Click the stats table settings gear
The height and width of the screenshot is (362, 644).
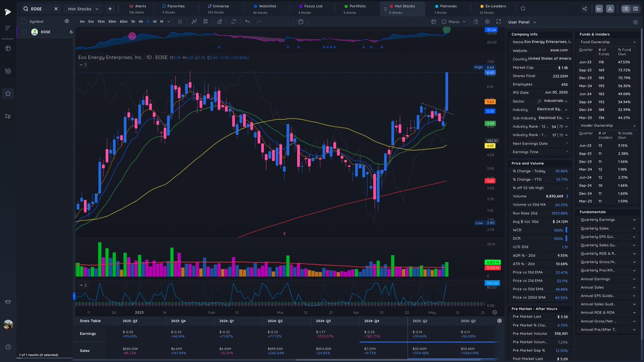[500, 321]
